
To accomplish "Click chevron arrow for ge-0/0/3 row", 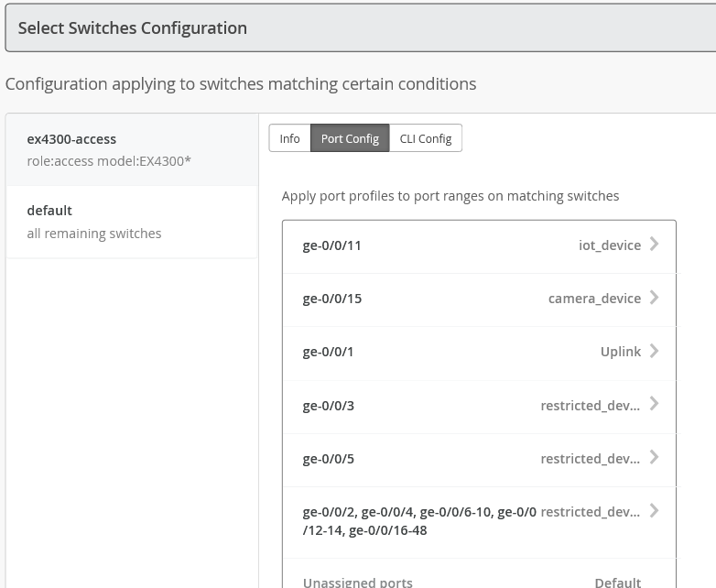I will point(654,404).
